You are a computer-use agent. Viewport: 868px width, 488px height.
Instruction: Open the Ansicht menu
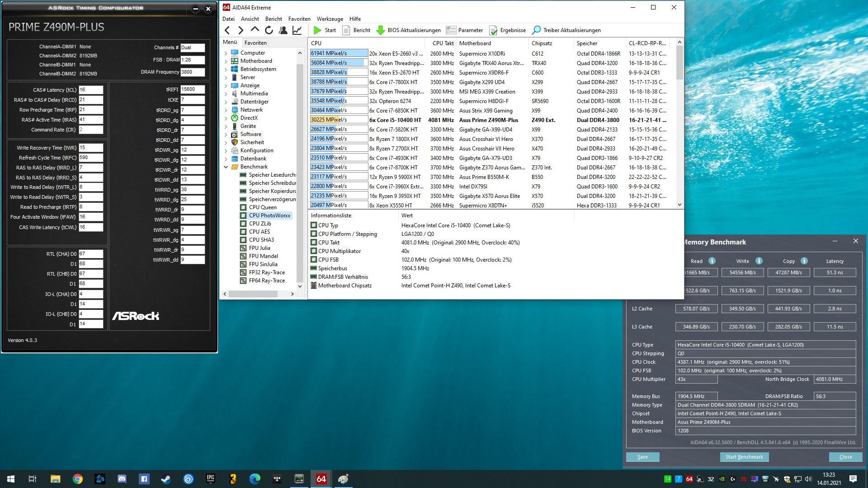pos(250,19)
